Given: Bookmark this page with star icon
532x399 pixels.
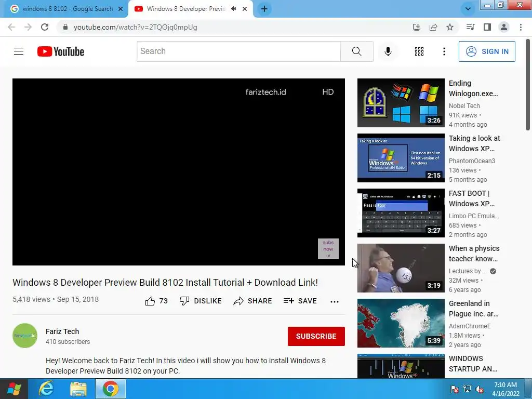Looking at the screenshot, I should click(x=450, y=27).
